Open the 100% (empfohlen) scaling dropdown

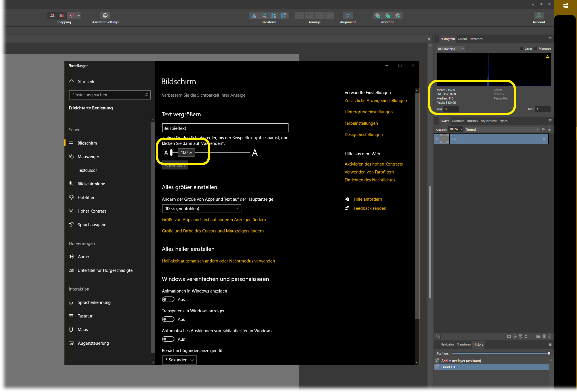[x=201, y=209]
